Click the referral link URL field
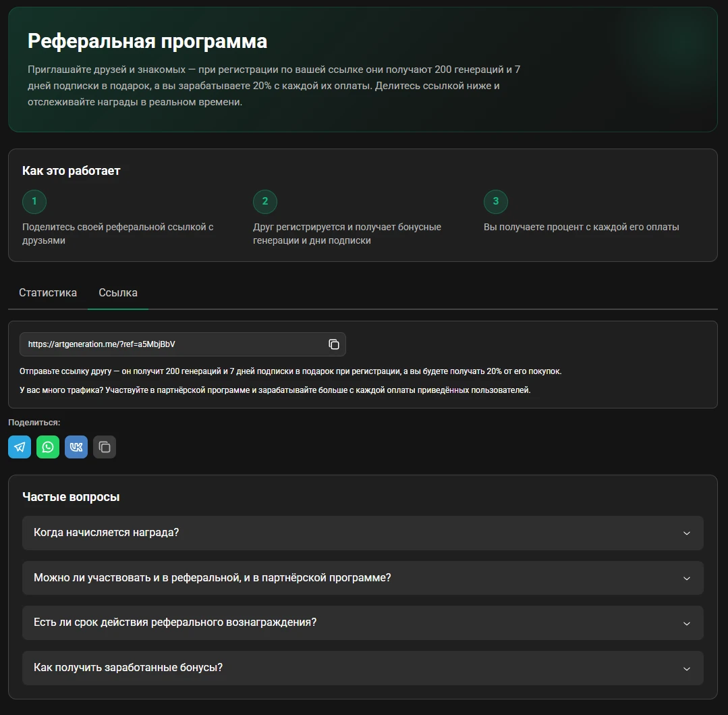 [x=182, y=344]
